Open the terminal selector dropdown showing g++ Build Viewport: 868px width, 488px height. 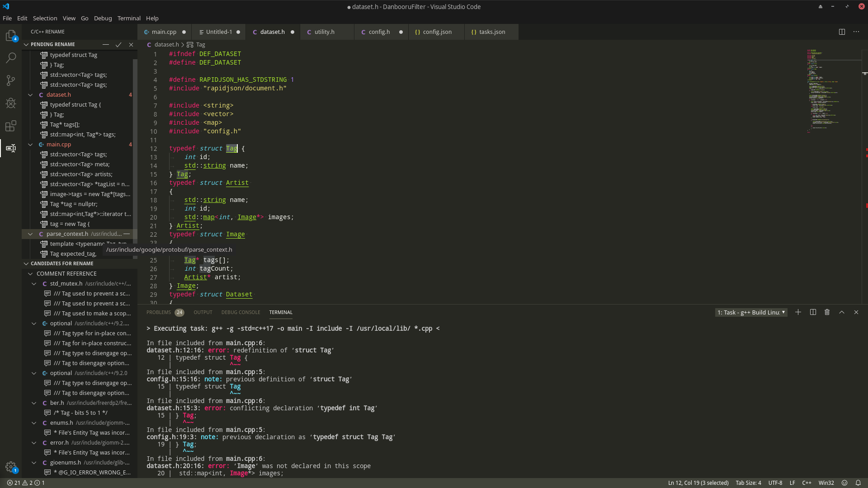(750, 312)
